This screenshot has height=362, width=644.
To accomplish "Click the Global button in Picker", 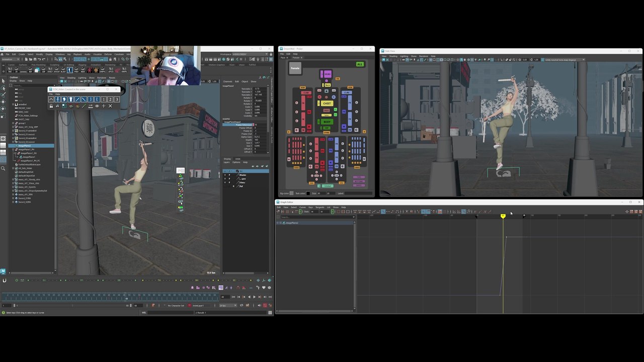I will [x=328, y=186].
